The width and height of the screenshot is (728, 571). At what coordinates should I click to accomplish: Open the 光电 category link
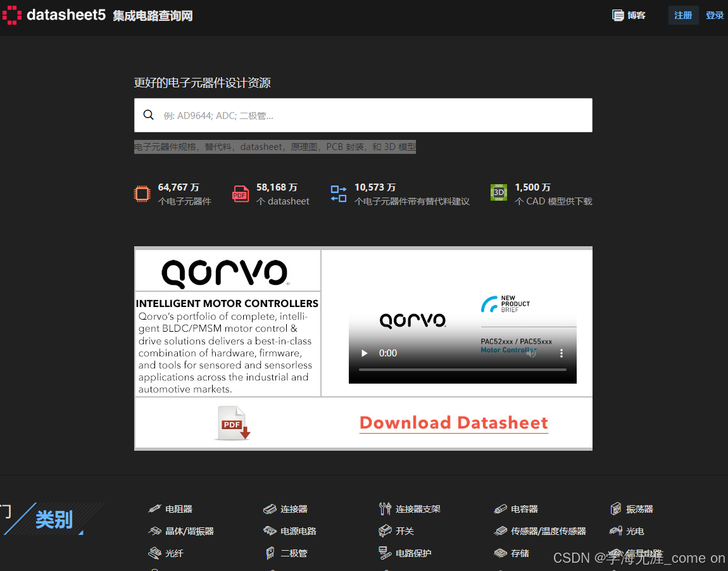[635, 531]
